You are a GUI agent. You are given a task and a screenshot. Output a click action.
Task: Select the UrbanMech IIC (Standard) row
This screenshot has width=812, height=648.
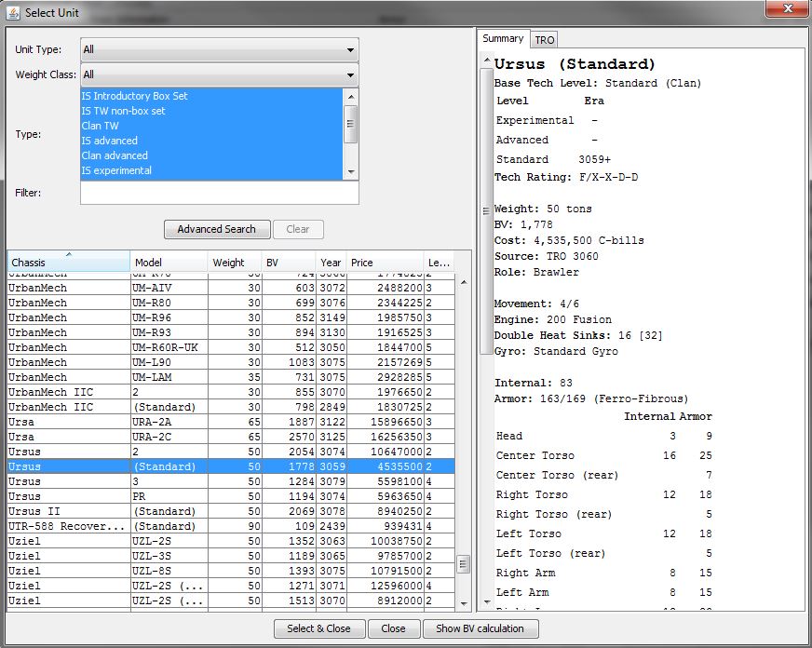pyautogui.click(x=231, y=408)
